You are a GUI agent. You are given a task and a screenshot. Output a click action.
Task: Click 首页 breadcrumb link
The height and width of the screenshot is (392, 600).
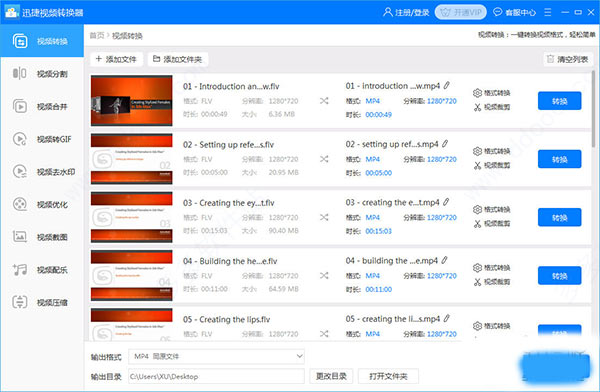(x=97, y=36)
